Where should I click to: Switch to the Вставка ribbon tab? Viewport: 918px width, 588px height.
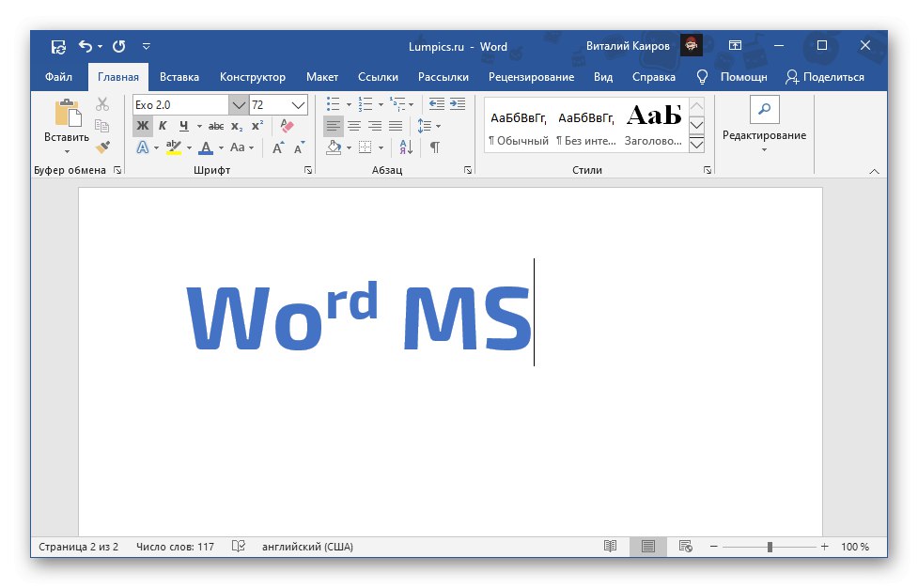[x=179, y=77]
